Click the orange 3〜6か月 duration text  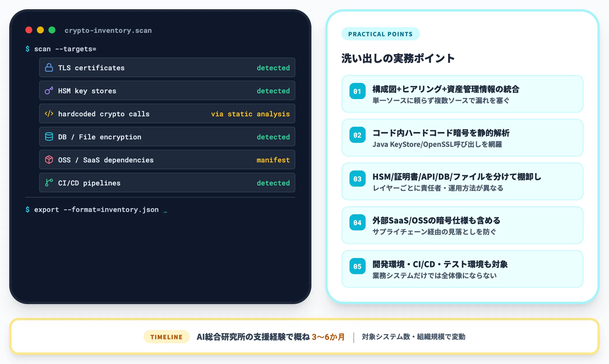tap(328, 337)
